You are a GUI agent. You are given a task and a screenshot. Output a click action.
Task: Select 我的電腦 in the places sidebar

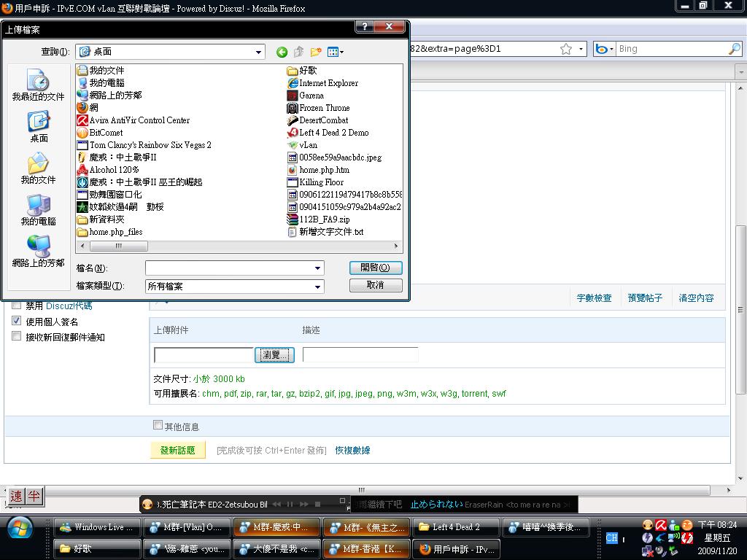(38, 209)
